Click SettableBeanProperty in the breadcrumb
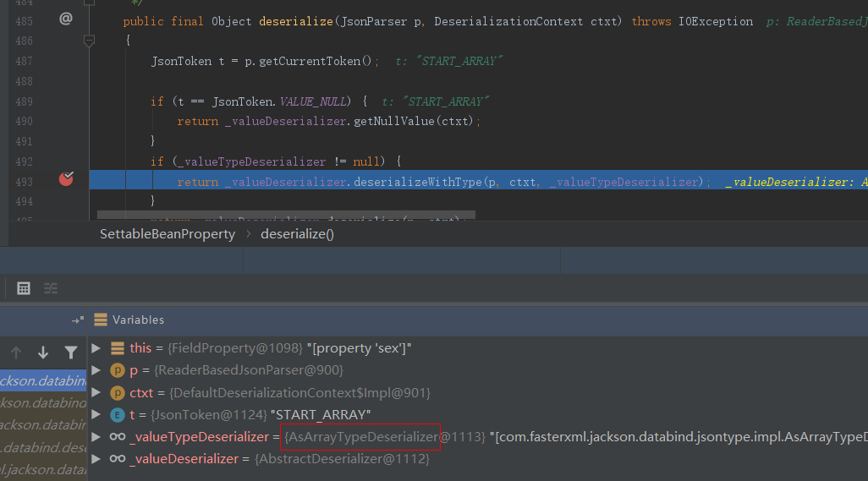Viewport: 868px width, 481px height. (167, 234)
